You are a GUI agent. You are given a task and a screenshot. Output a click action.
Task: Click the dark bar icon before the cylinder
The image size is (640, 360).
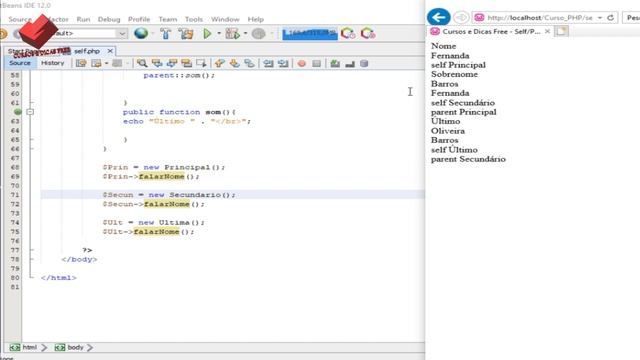click(x=350, y=64)
